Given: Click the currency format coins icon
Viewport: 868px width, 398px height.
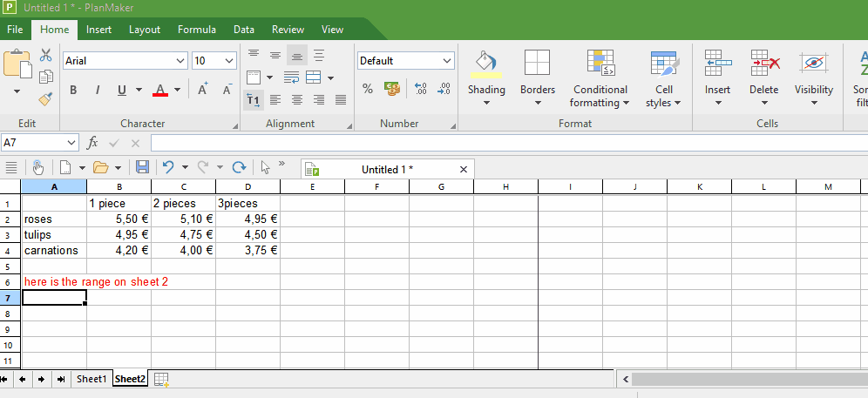Looking at the screenshot, I should pos(392,89).
